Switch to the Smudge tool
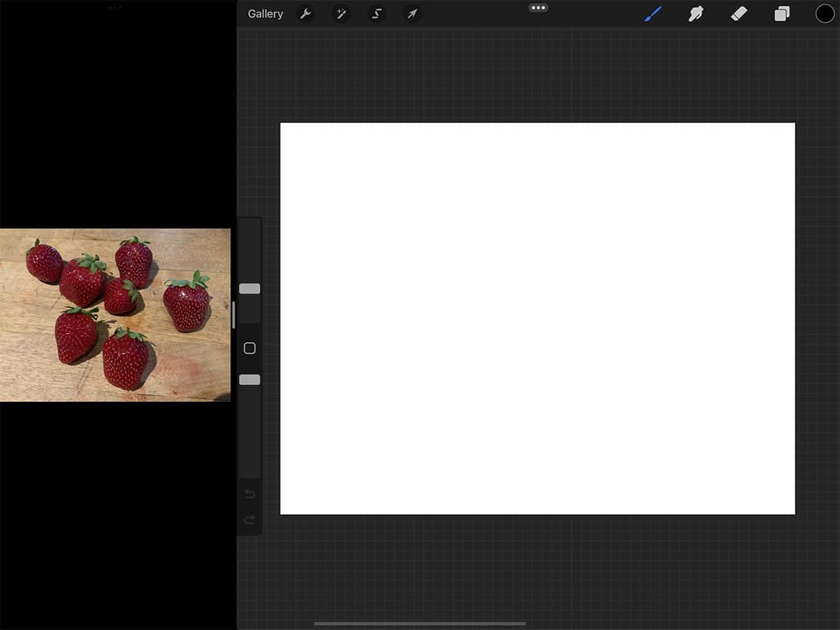This screenshot has width=840, height=630. click(x=696, y=13)
